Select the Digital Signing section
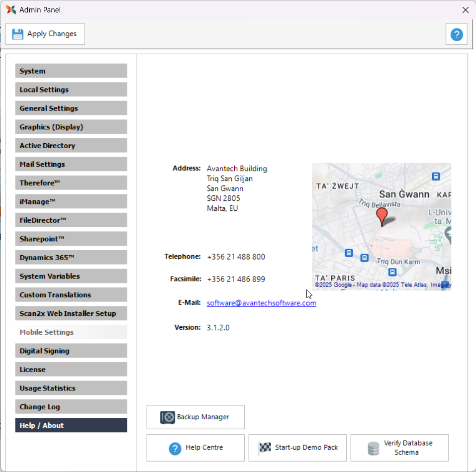This screenshot has height=472, width=476. pos(71,351)
